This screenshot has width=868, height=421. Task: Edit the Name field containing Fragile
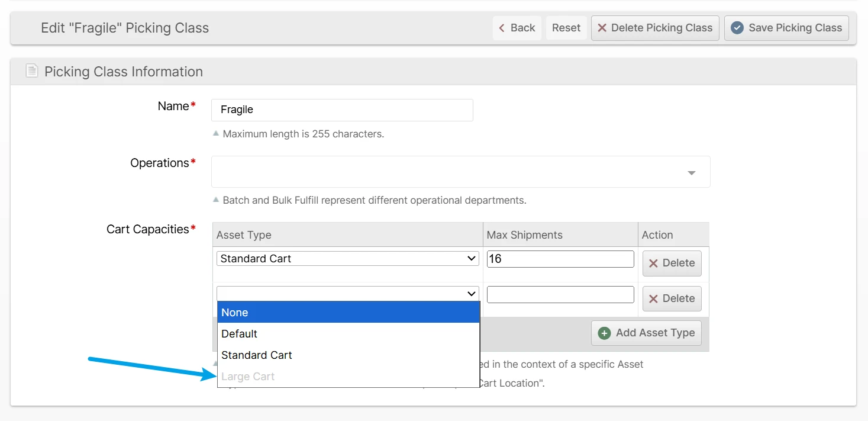(x=342, y=110)
